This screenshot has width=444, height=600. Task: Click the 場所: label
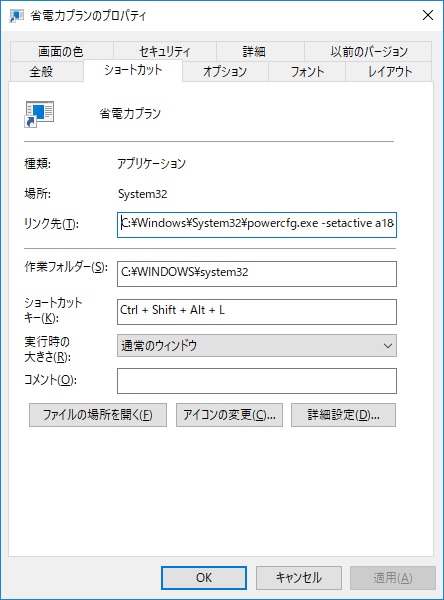[x=38, y=194]
